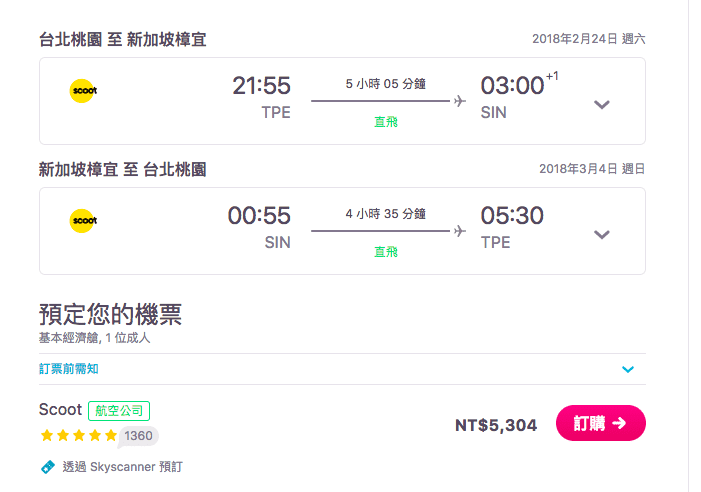Click the 直飛 label on the outbound flight
Viewport: 701px width, 492px height.
pos(386,121)
